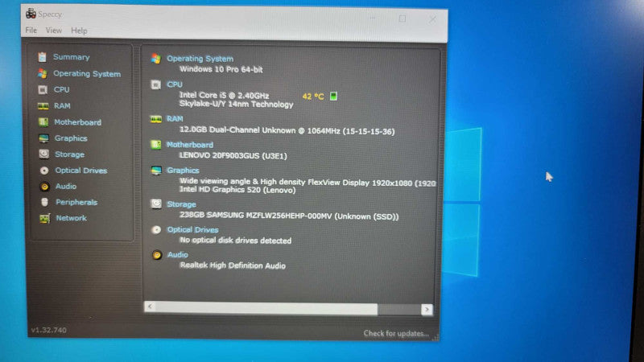Open the Graphics heading link in summary

pos(183,171)
